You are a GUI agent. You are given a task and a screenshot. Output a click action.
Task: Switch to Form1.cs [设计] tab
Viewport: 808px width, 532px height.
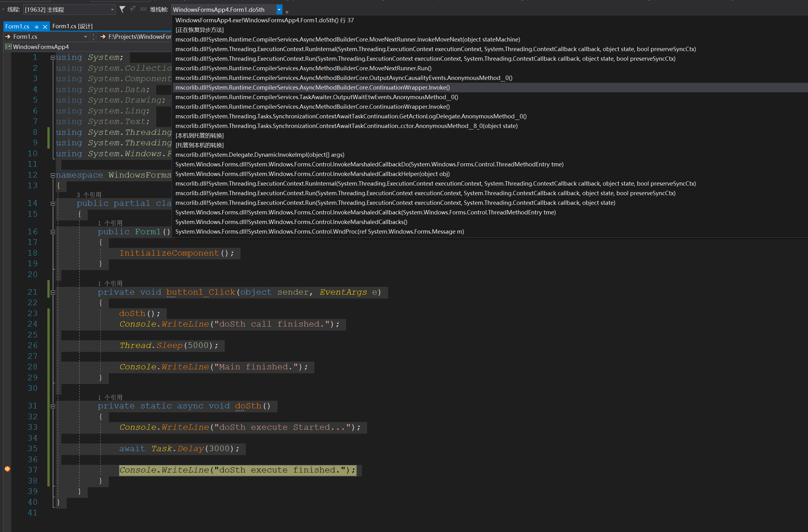pos(72,26)
